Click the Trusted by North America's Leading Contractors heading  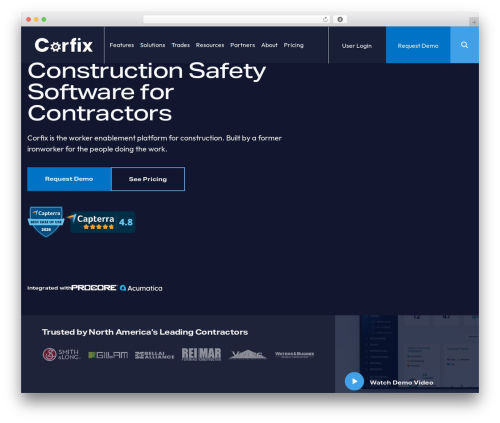pyautogui.click(x=145, y=332)
